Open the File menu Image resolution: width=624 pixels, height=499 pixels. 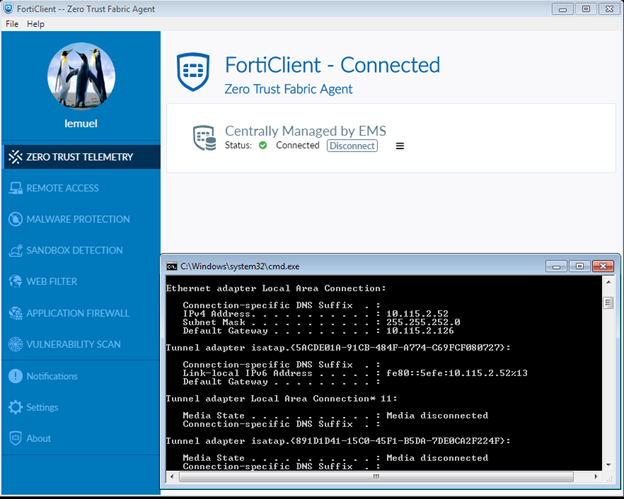click(x=12, y=24)
